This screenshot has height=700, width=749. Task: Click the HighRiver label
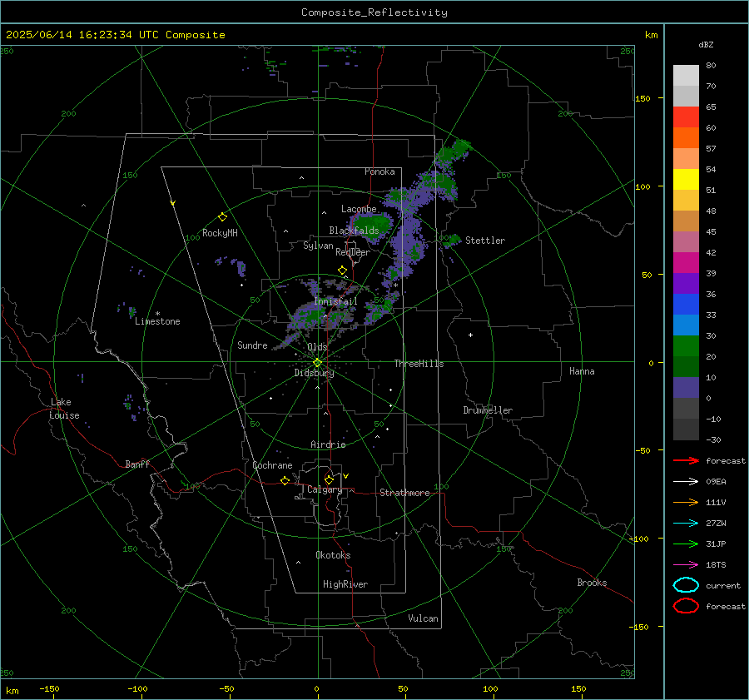pyautogui.click(x=345, y=584)
